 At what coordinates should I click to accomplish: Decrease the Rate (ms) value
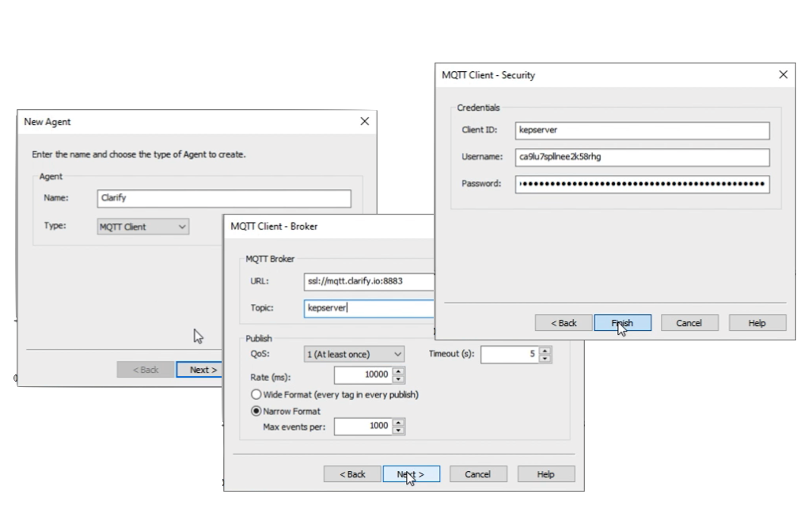(398, 379)
